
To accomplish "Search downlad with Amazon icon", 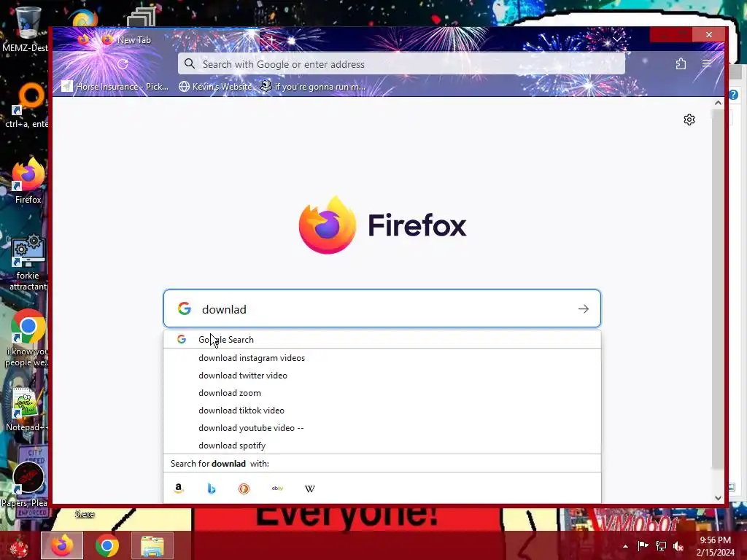I will (179, 488).
